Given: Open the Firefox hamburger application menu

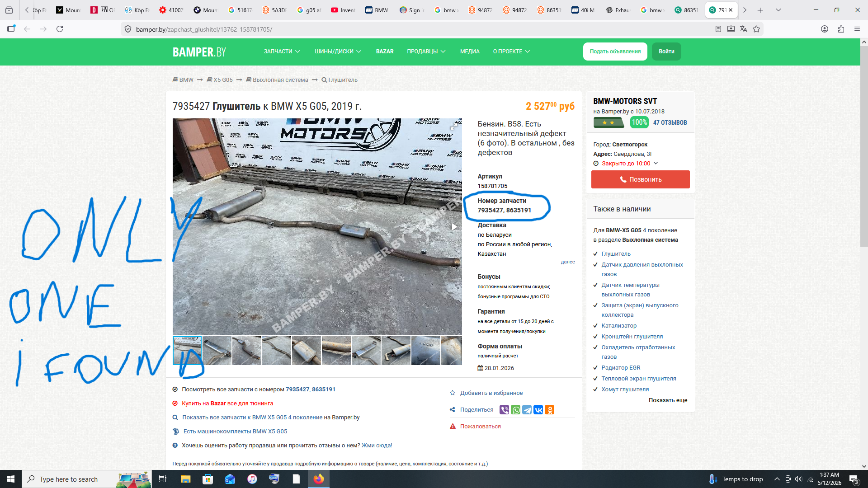Looking at the screenshot, I should coord(857,29).
